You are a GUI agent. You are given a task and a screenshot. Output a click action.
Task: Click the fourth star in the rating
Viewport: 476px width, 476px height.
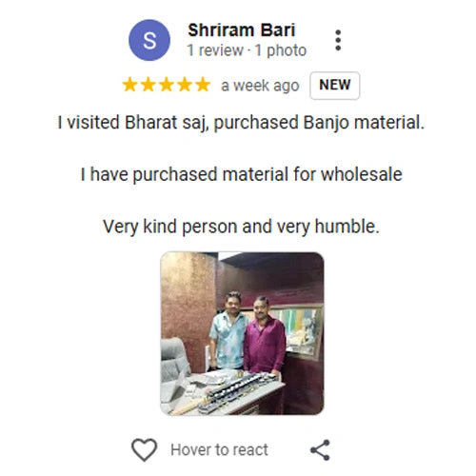(x=185, y=85)
